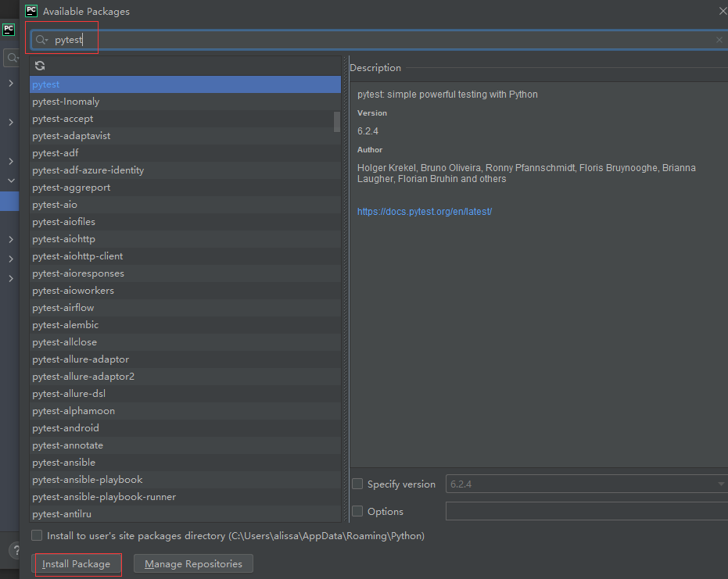Open the version dropdown showing 6.2.4
Viewport: 728px width, 579px height.
pos(719,484)
